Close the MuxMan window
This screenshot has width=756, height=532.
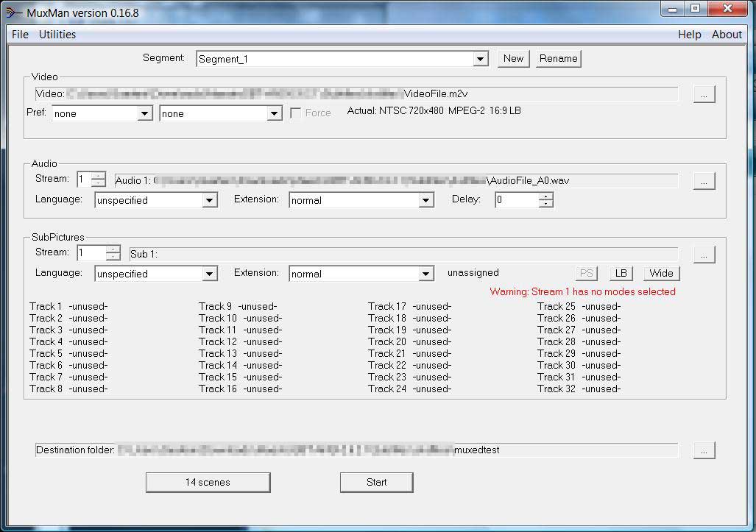[x=728, y=9]
